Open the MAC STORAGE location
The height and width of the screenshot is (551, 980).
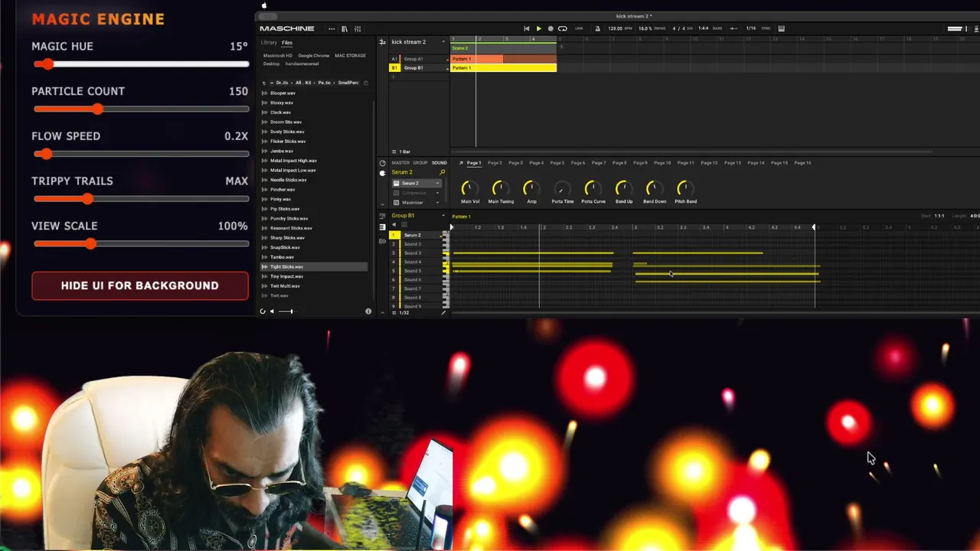(350, 56)
